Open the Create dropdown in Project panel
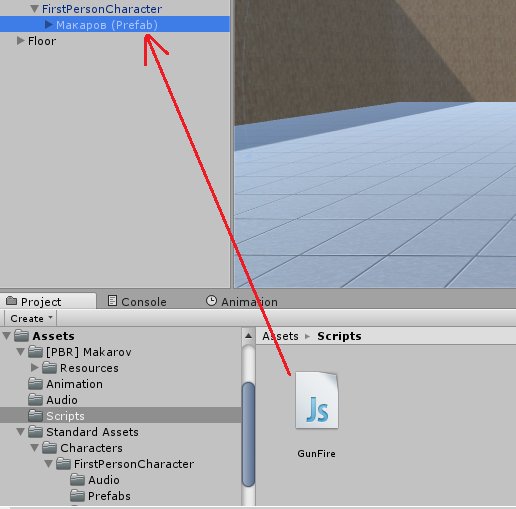516x509 pixels. pos(30,318)
